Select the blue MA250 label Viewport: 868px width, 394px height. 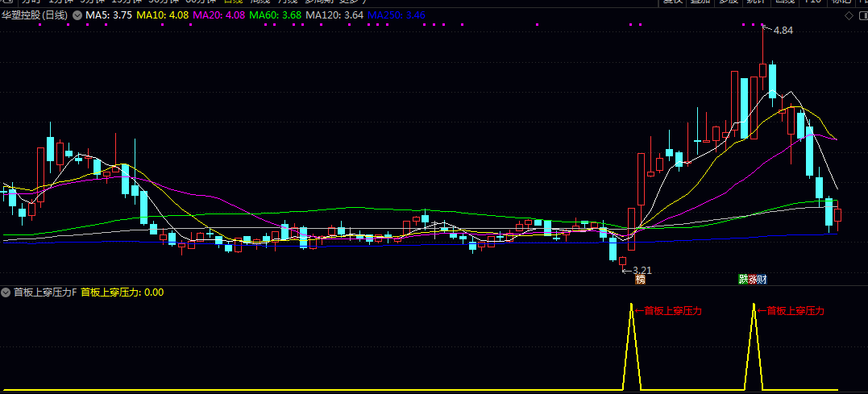(x=397, y=15)
